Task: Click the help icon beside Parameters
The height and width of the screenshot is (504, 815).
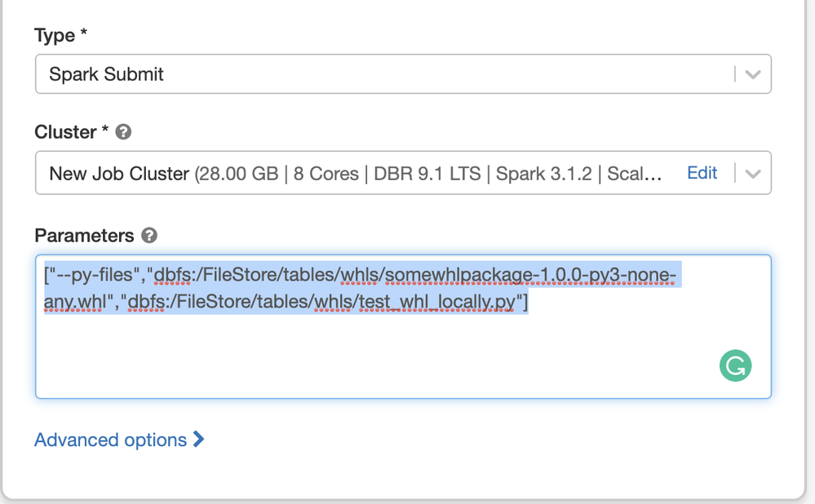Action: 149,236
